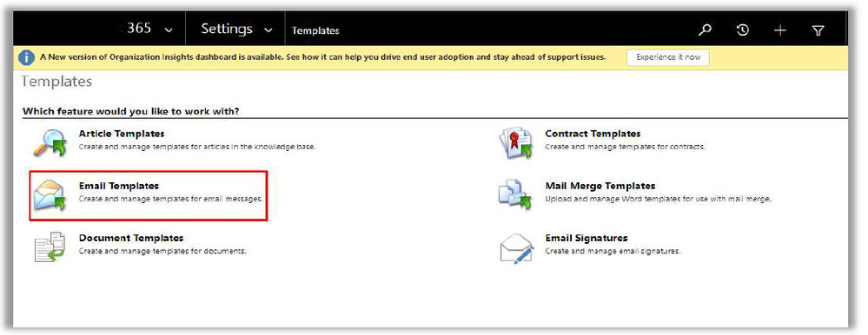Click the Email Templates envelope icon
This screenshot has height=335, width=868.
[x=50, y=195]
